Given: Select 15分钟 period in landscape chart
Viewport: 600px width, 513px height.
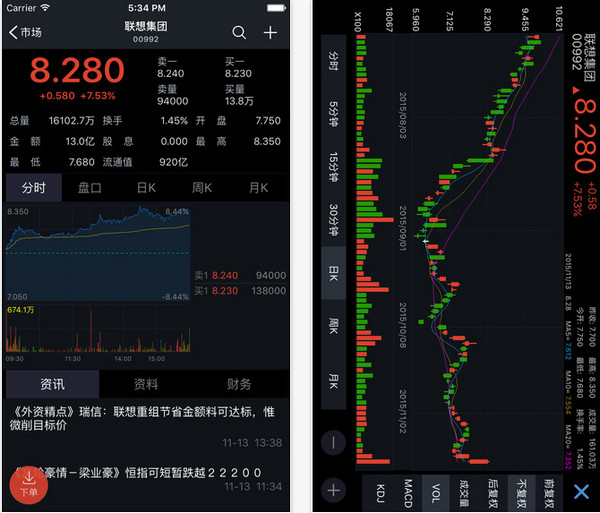Looking at the screenshot, I should click(x=333, y=167).
